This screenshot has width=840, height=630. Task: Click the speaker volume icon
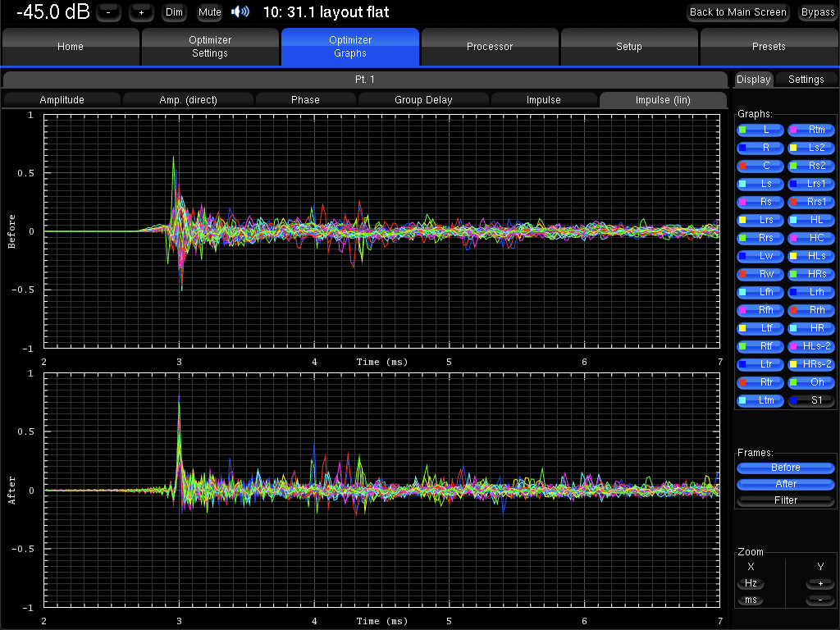click(240, 12)
